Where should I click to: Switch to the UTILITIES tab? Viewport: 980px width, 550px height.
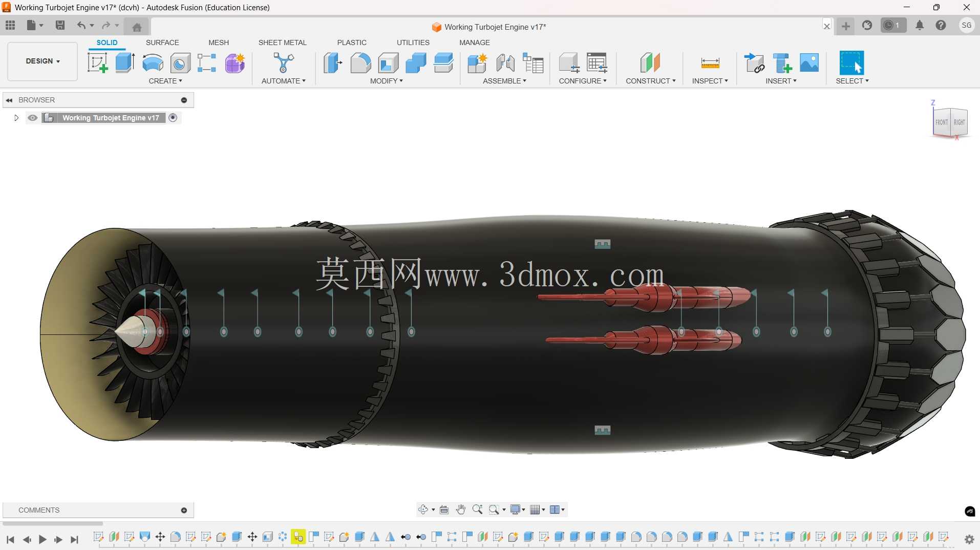click(x=413, y=43)
